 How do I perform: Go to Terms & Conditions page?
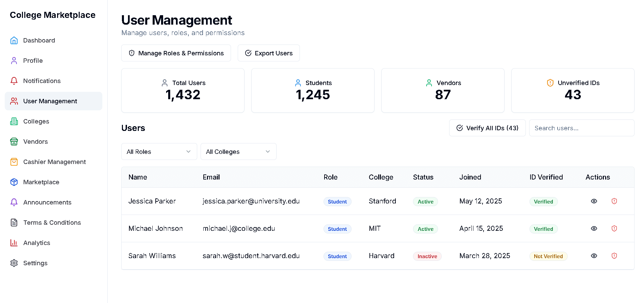tap(52, 223)
